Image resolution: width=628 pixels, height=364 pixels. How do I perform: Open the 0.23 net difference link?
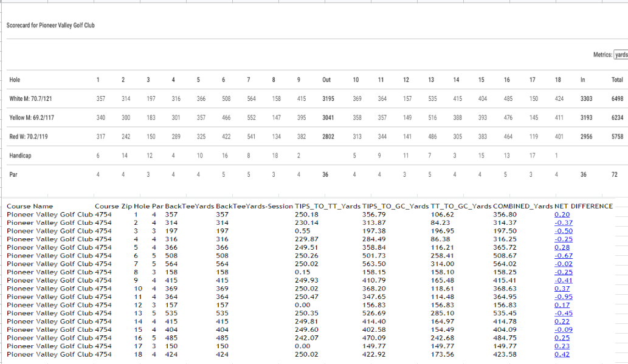[562, 346]
